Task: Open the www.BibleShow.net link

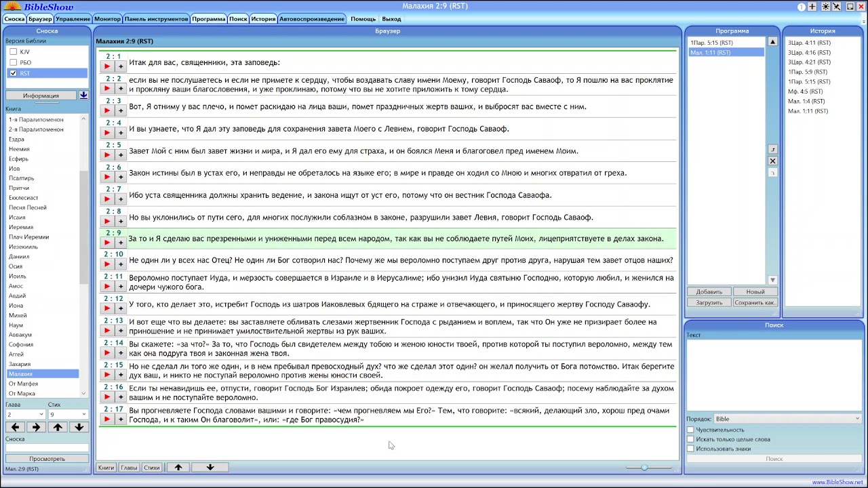Action: [x=837, y=483]
